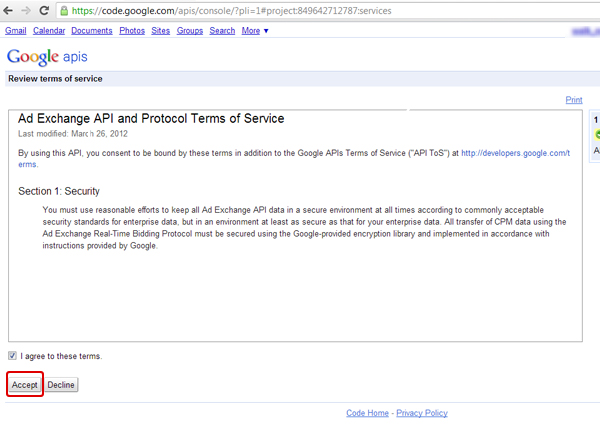Focus the address bar URL field
The height and width of the screenshot is (427, 600).
point(329,11)
